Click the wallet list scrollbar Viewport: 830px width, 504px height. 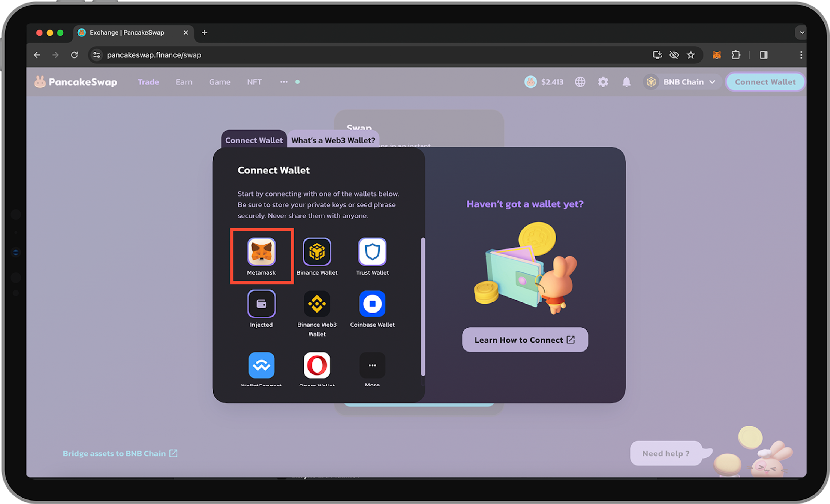point(423,307)
